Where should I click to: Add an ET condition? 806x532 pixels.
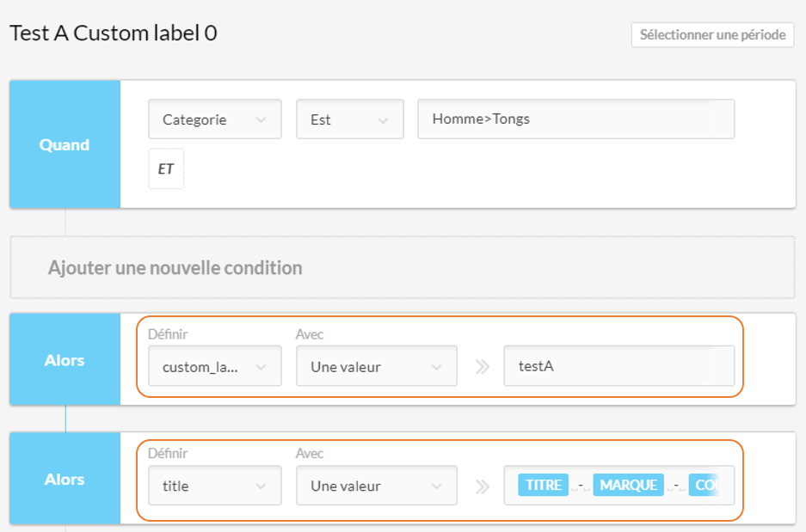(x=166, y=169)
